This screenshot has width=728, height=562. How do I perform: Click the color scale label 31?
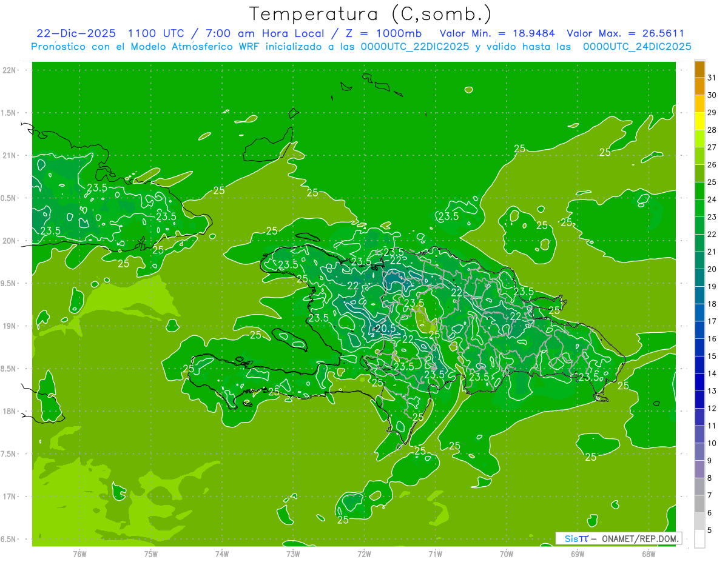pyautogui.click(x=712, y=78)
